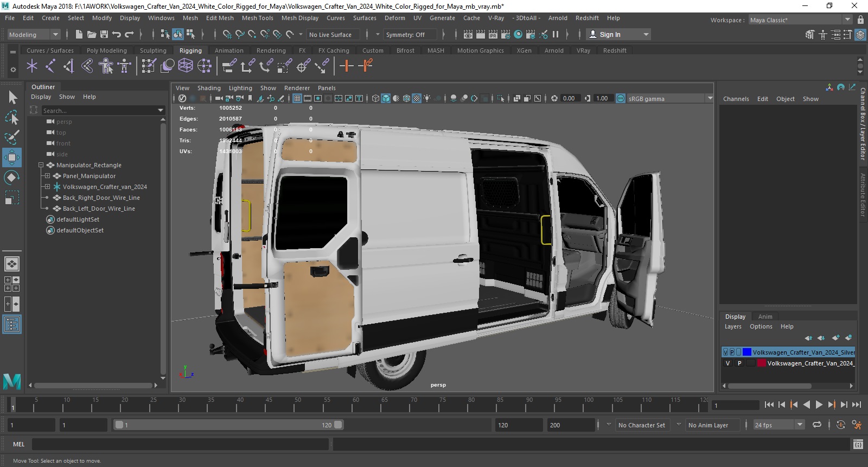Open the Mesh Tools menu

pos(257,18)
